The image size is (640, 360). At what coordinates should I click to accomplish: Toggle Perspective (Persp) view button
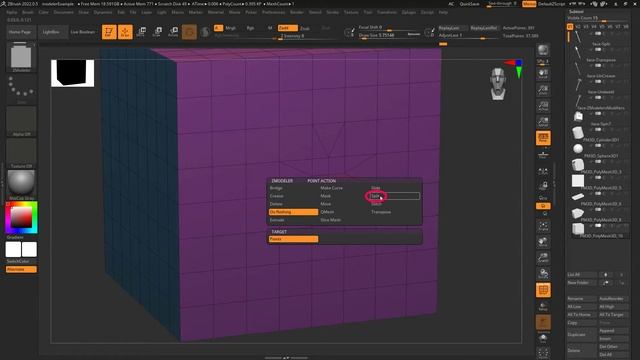point(543,138)
